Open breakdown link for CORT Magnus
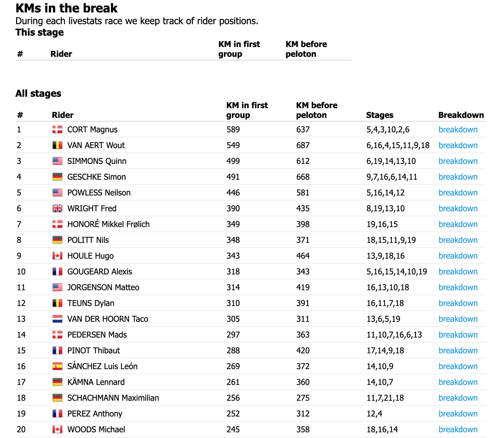504x438 pixels. pos(458,130)
